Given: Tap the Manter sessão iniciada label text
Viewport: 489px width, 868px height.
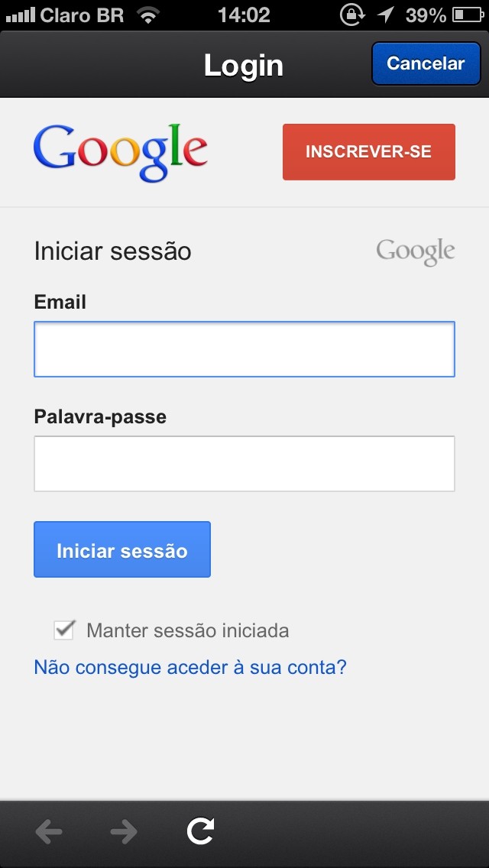Looking at the screenshot, I should point(187,630).
